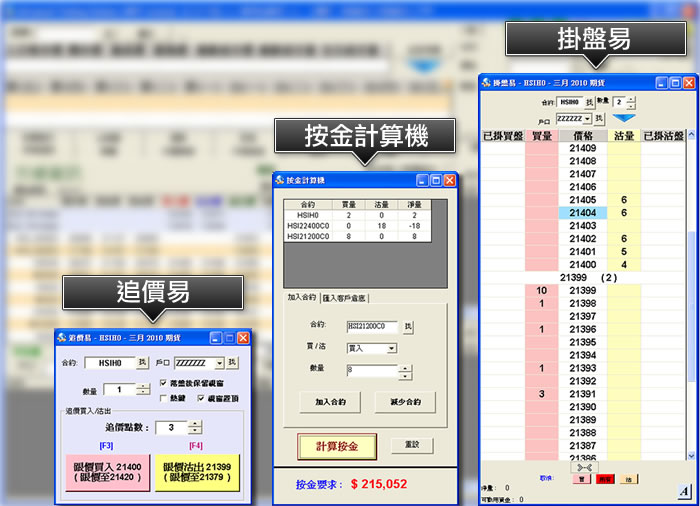Click the red cancel button at 掛盤易 bottom

point(603,480)
